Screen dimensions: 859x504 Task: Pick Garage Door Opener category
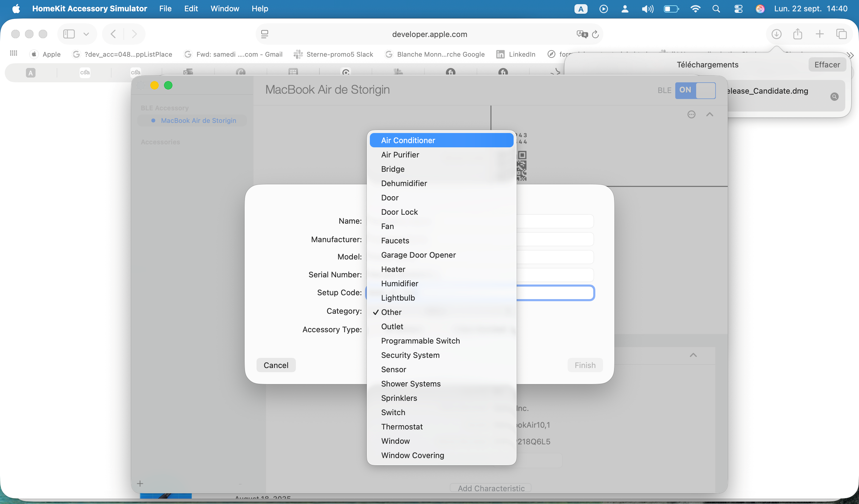(441, 255)
